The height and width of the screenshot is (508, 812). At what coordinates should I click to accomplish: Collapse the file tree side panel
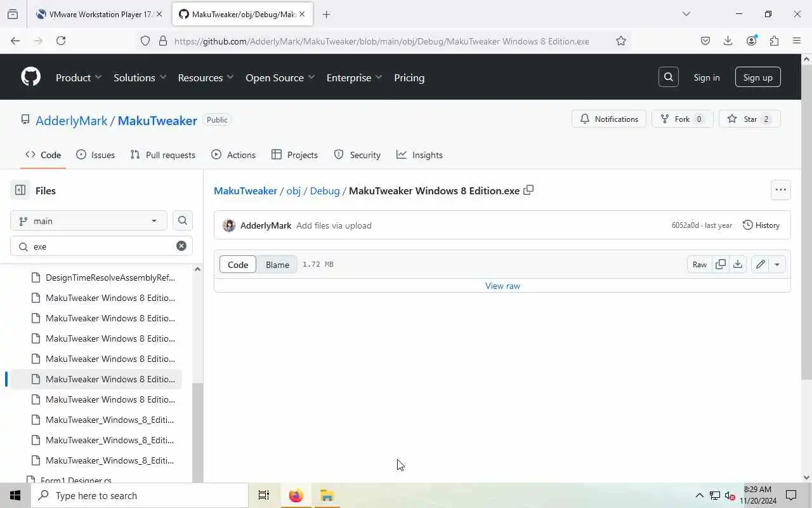[20, 190]
